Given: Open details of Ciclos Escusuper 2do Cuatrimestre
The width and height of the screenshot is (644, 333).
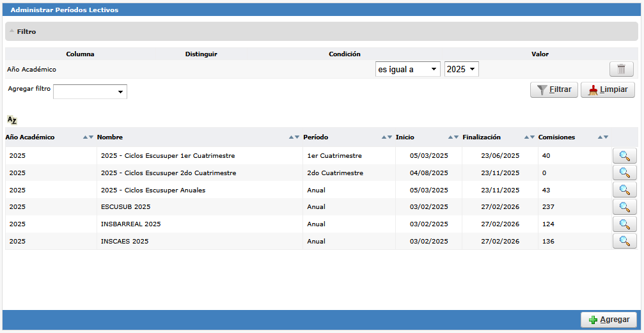Looking at the screenshot, I should tap(625, 173).
